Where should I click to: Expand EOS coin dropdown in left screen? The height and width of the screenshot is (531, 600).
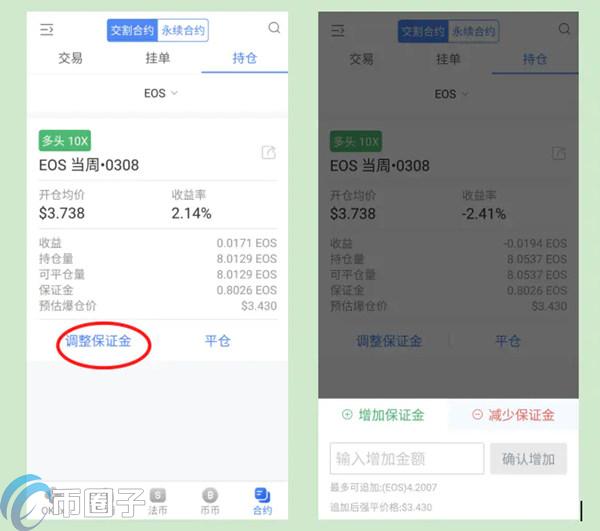[x=161, y=93]
